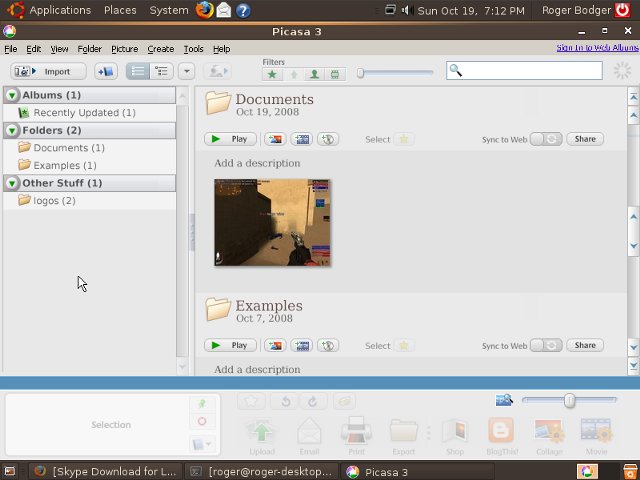Switch to flat folder list view
The height and width of the screenshot is (480, 640).
click(138, 71)
